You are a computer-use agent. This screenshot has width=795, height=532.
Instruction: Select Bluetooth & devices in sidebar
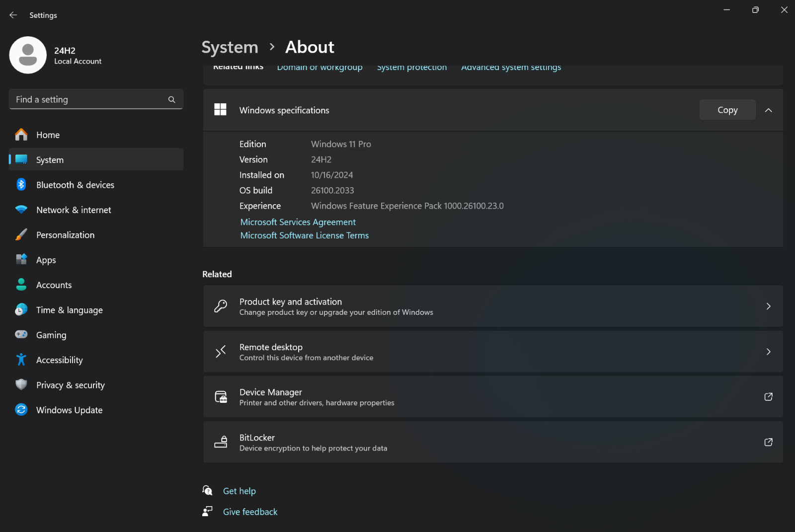coord(96,185)
